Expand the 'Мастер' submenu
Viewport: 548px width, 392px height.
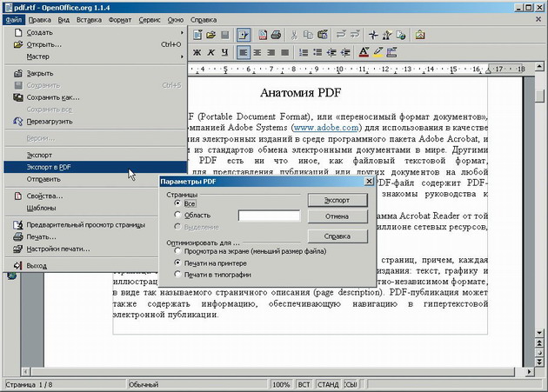[38, 56]
